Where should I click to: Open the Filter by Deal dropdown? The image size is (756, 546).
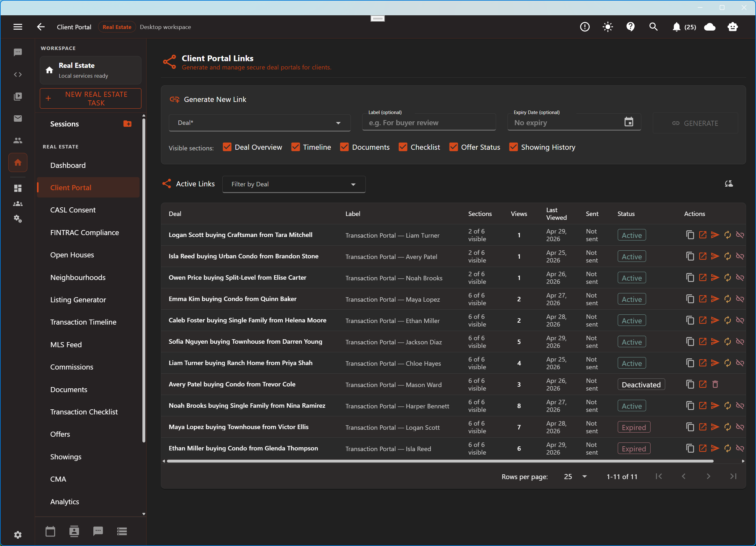294,184
